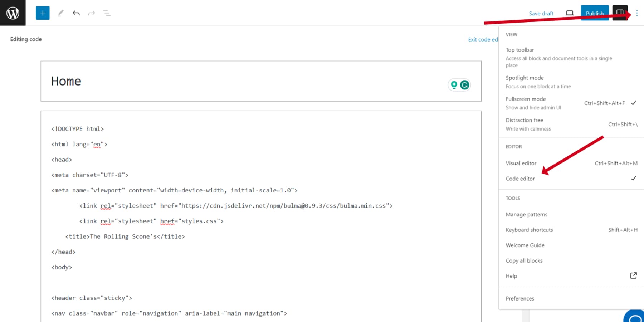Close the three-dot Options menu
Viewport: 644px width, 322px height.
[637, 13]
